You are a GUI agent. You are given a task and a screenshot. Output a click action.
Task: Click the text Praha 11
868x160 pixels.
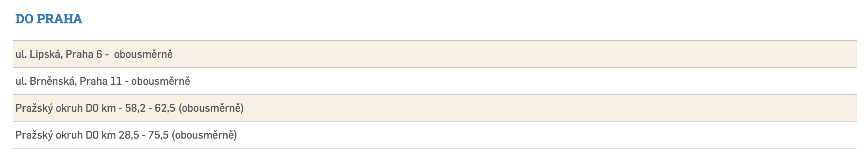point(100,81)
